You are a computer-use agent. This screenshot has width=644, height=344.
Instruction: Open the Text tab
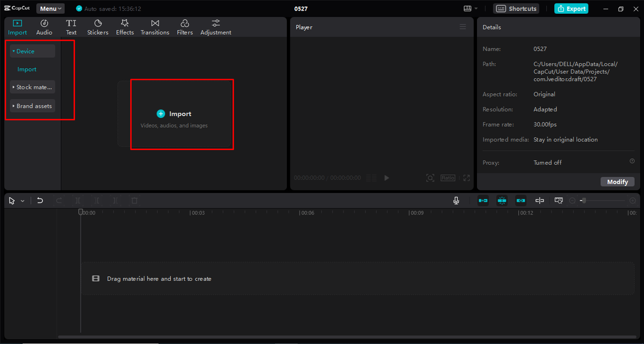tap(71, 27)
